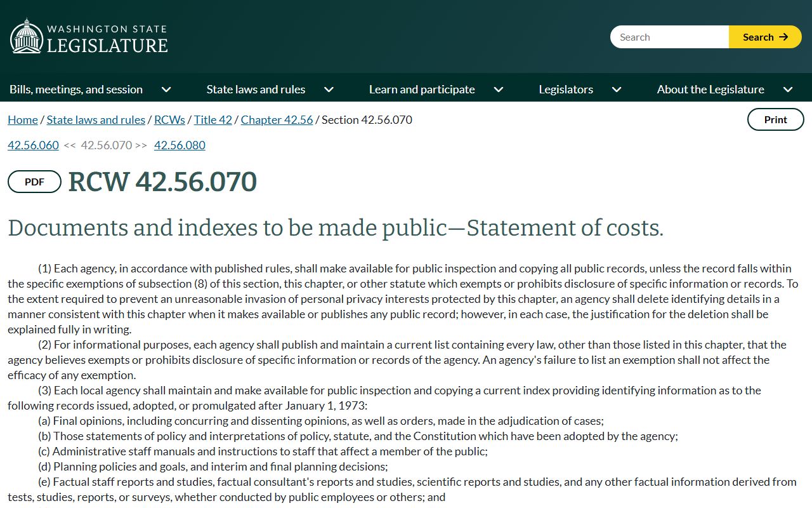Click line '(b) Those statements of policy'
This screenshot has width=812, height=508.
[358, 436]
